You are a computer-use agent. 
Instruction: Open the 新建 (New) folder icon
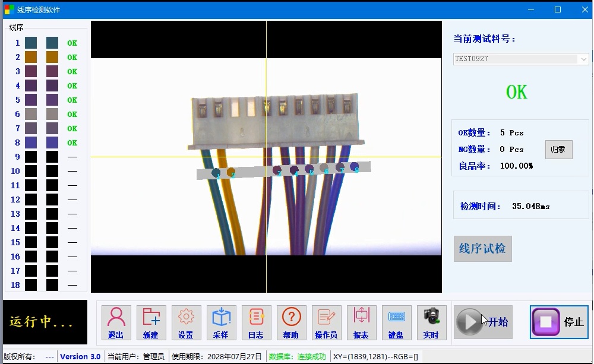coord(151,322)
